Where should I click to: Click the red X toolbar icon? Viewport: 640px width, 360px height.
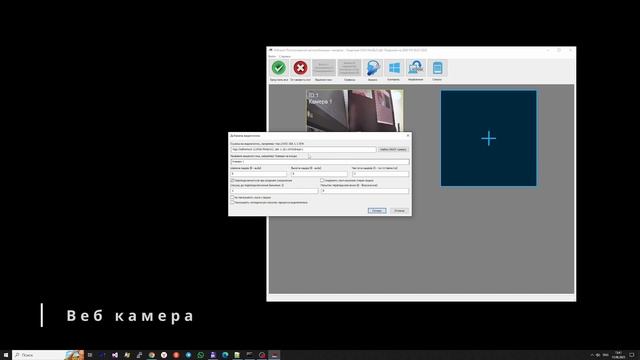point(300,68)
